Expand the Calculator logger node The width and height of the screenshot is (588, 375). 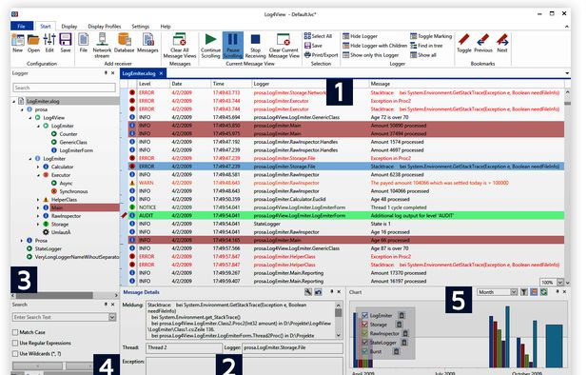pos(38,167)
